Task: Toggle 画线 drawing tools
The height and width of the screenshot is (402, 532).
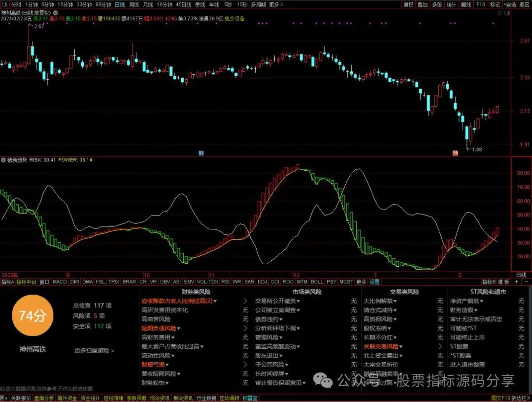Action: click(466, 4)
